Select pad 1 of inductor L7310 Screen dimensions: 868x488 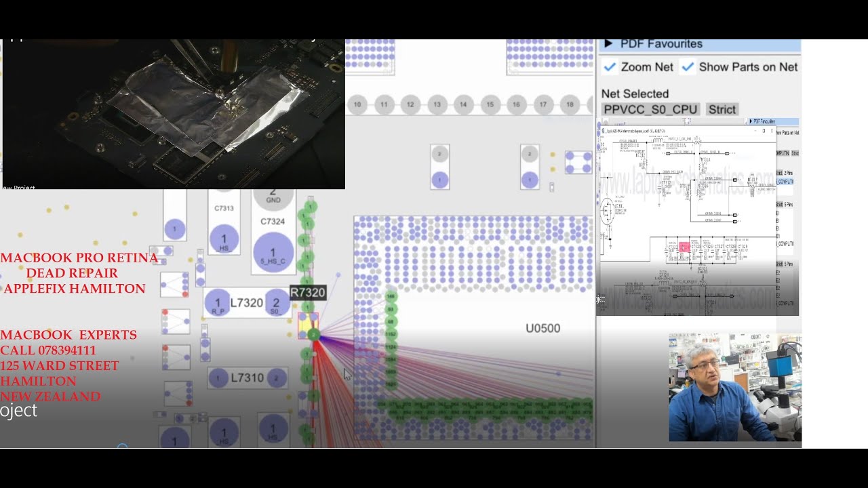tap(218, 378)
